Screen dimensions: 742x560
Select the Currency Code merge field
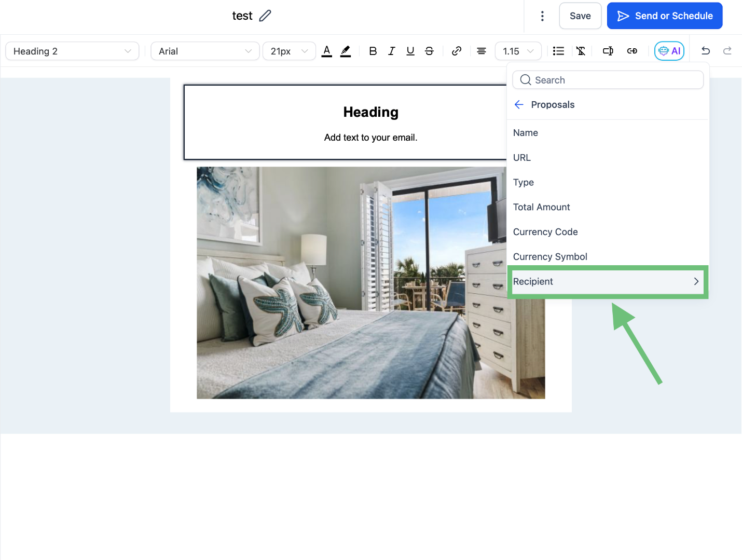[x=608, y=232]
